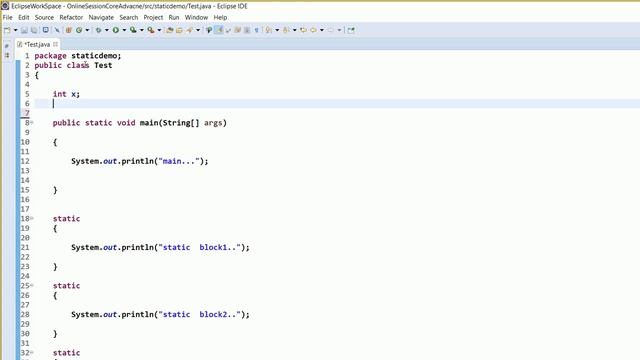
Task: Toggle the Java editor breadcrumb icon
Action: click(x=209, y=30)
